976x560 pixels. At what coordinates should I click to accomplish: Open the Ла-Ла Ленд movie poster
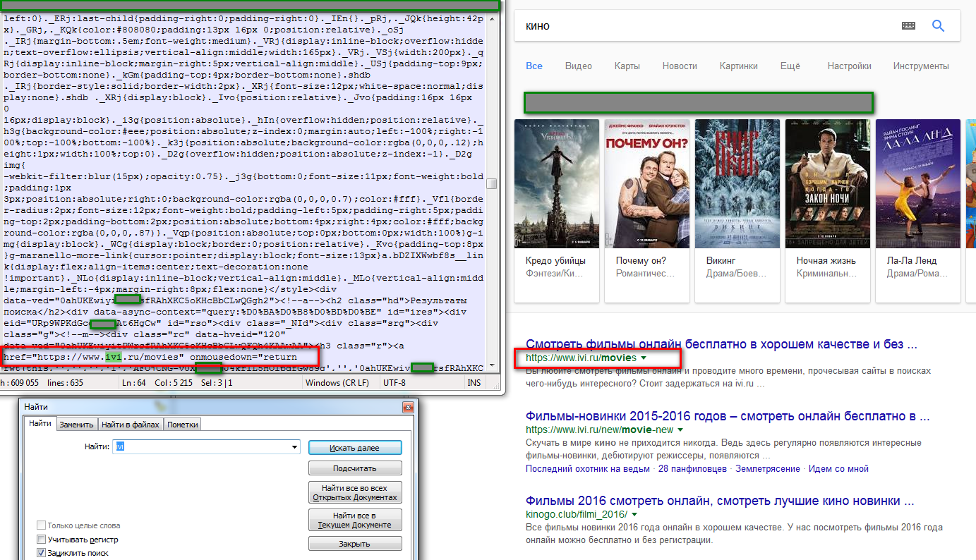(917, 183)
